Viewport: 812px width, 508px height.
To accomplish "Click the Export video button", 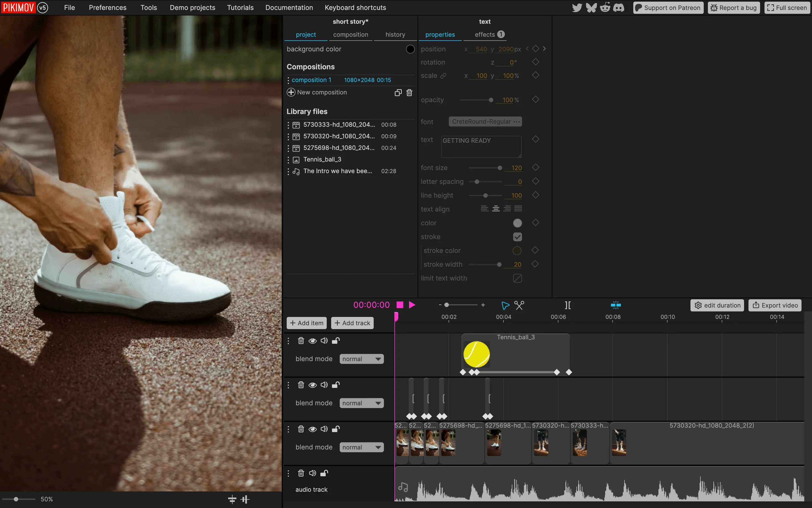I will [x=775, y=305].
